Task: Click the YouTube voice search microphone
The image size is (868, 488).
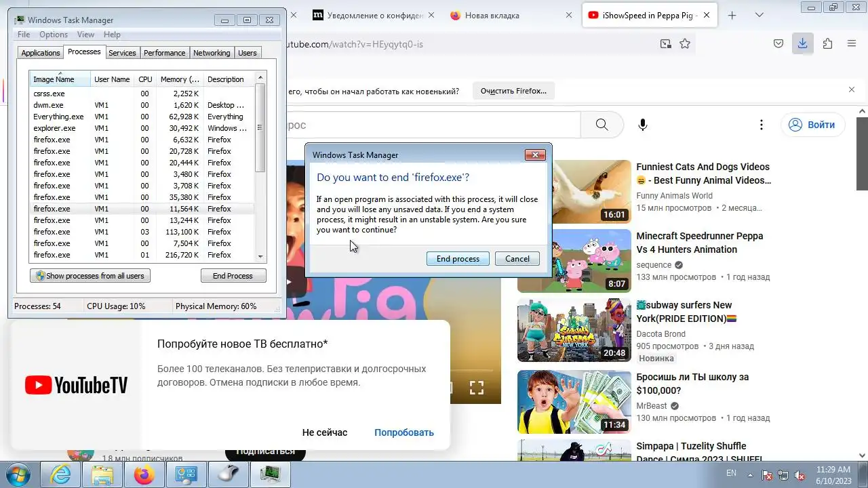Action: 643,125
